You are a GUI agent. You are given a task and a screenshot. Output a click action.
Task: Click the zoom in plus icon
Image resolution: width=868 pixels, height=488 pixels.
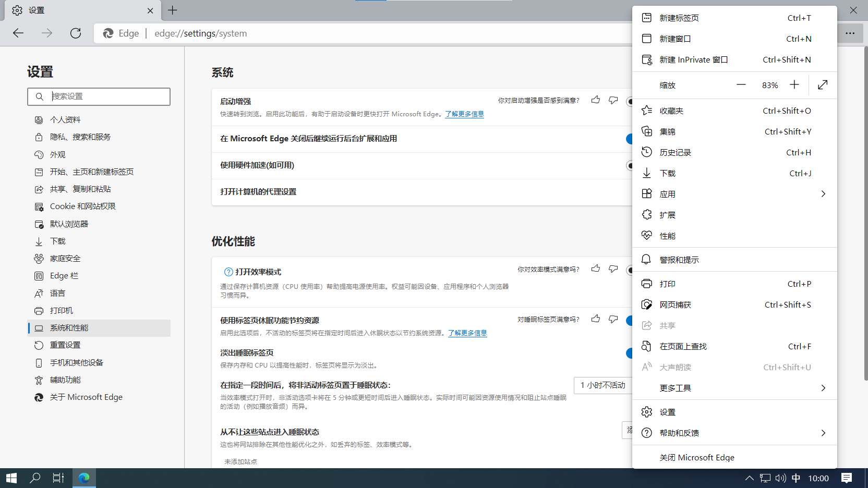pos(794,84)
